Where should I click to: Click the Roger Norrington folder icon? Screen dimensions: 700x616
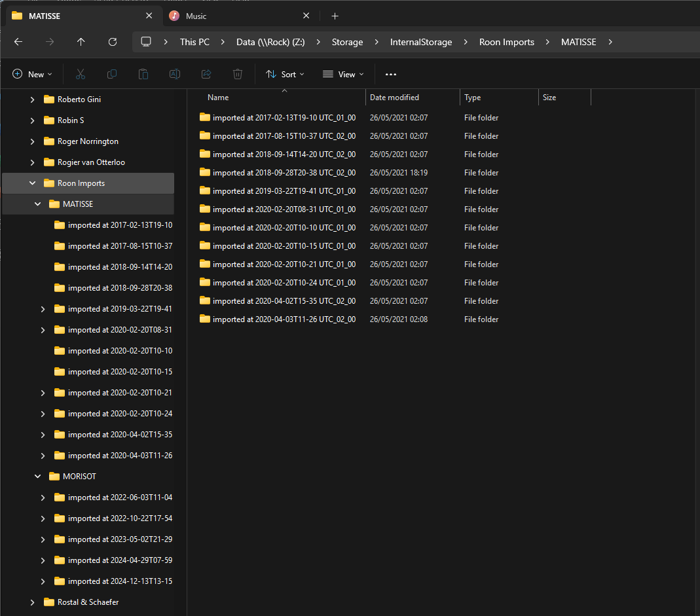coord(49,141)
